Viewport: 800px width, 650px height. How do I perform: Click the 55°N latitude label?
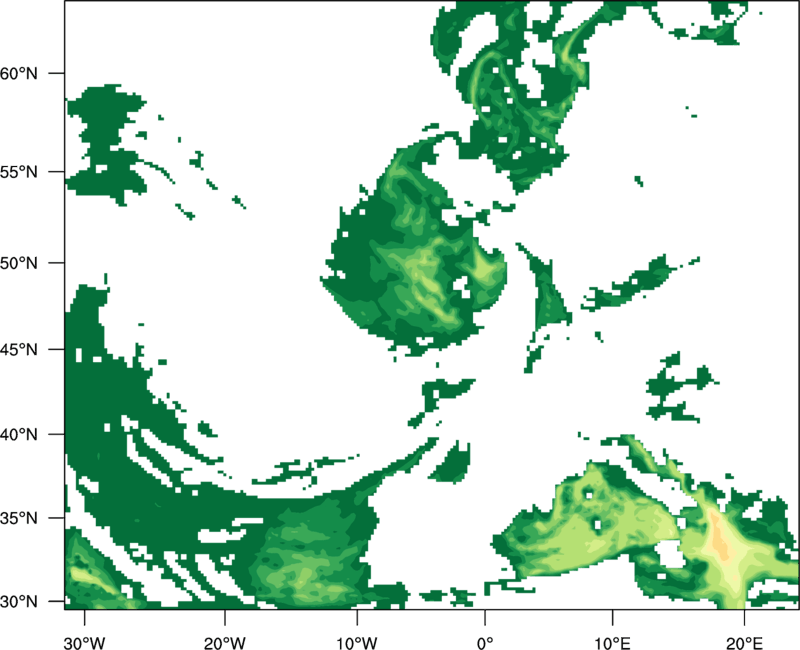click(x=19, y=172)
